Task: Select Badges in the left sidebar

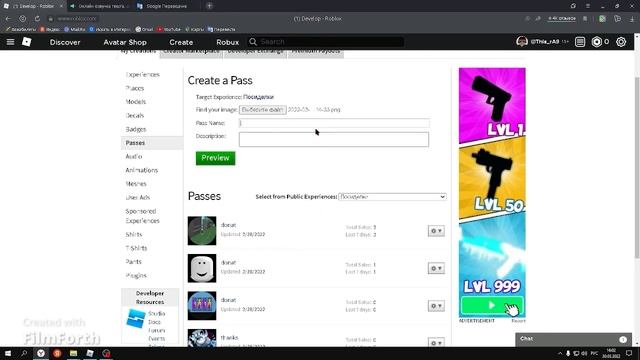Action: (x=136, y=129)
